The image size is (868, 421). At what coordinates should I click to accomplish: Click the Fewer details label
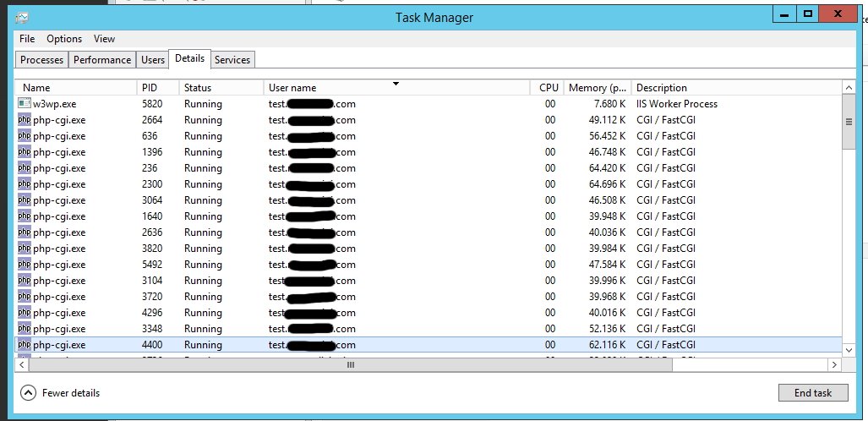[x=71, y=393]
